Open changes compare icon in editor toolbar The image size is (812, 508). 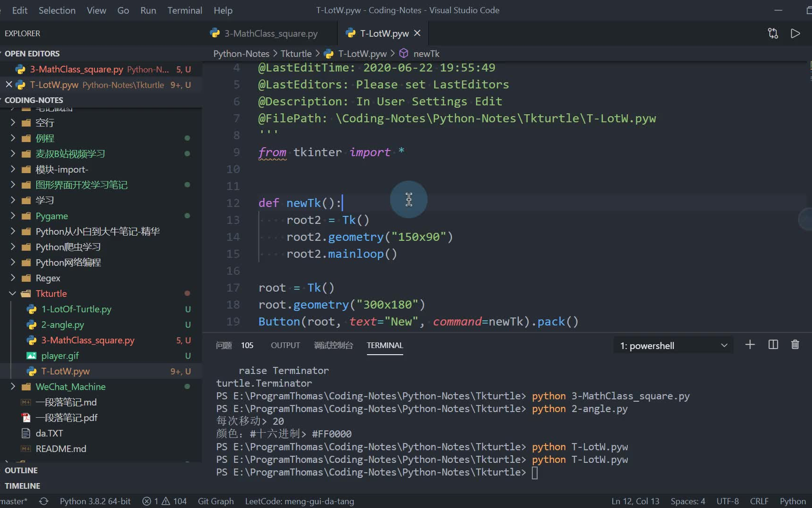coord(773,33)
